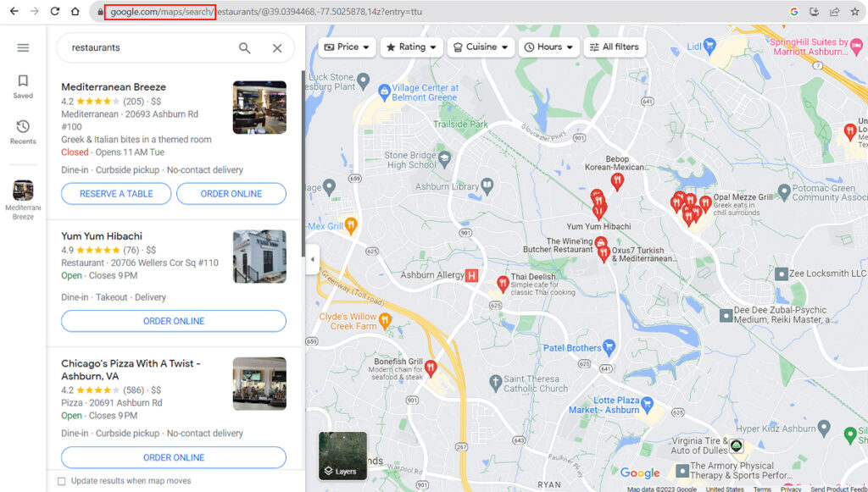Click the Google icon in the address bar
Screen dimensions: 868x492
click(x=794, y=13)
